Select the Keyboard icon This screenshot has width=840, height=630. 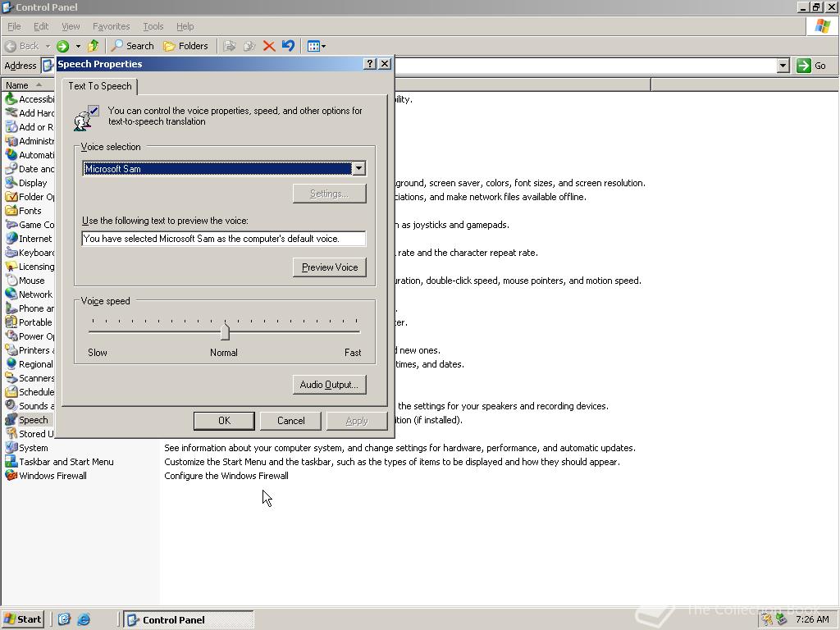tap(11, 253)
